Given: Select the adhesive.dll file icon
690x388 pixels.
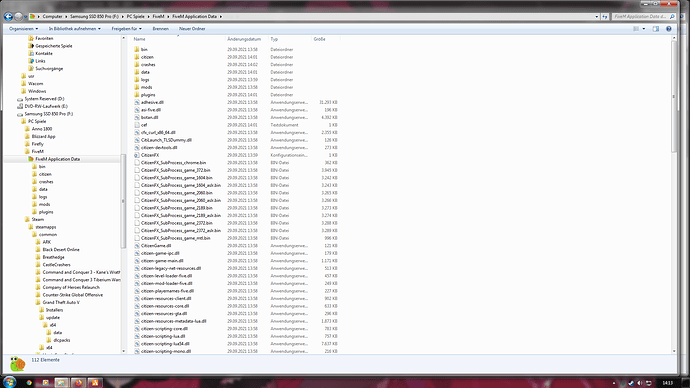Looking at the screenshot, I should [x=137, y=102].
